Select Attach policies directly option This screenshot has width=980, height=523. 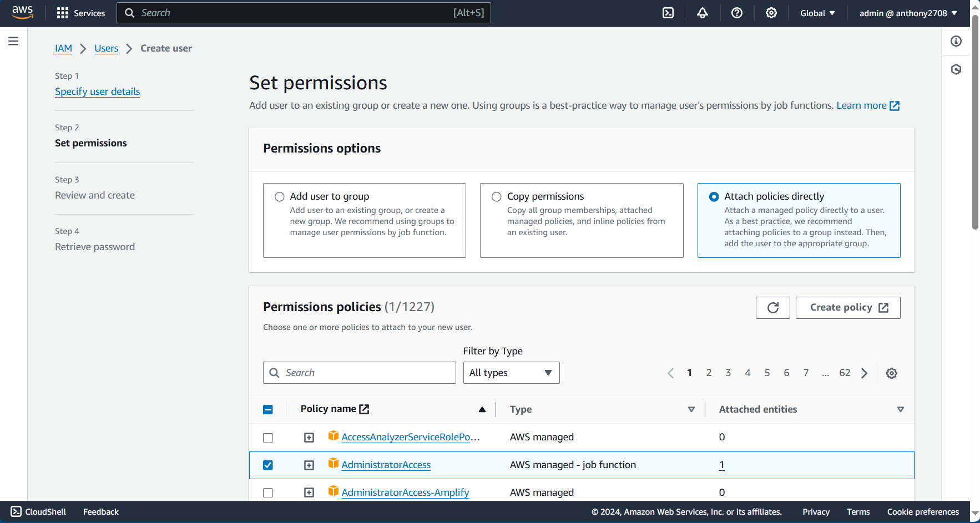tap(714, 197)
